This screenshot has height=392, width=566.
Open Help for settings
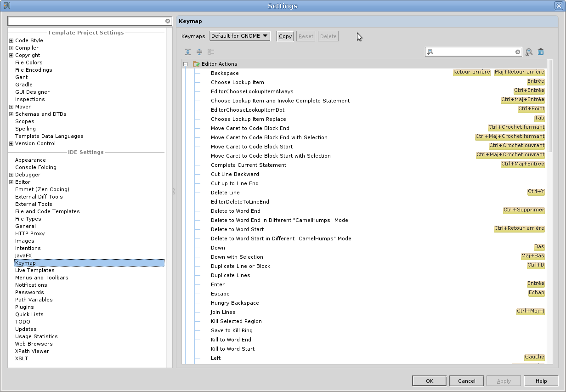point(541,381)
